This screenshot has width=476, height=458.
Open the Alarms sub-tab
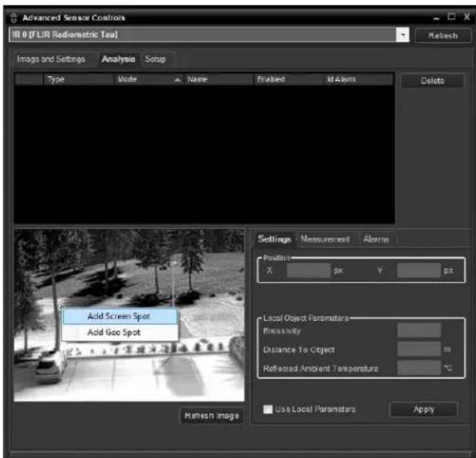pyautogui.click(x=376, y=239)
